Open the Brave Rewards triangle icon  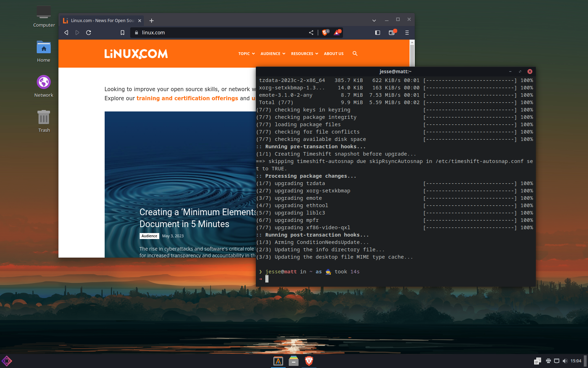(337, 33)
